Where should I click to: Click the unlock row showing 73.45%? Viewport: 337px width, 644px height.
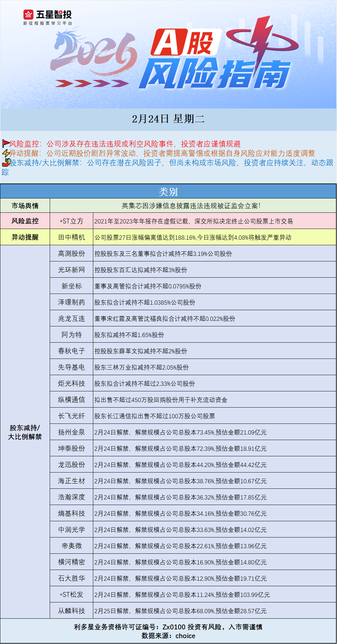pyautogui.click(x=181, y=432)
